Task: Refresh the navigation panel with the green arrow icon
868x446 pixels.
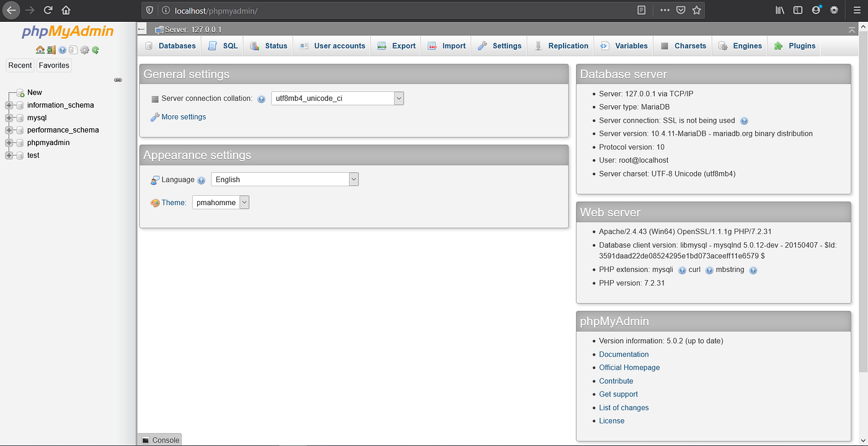Action: click(95, 50)
